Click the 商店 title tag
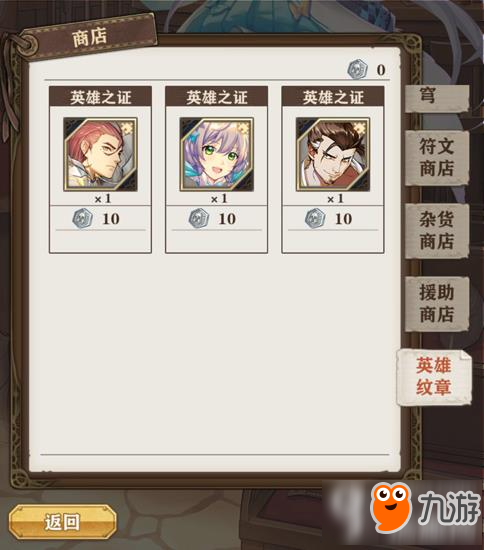The image size is (484, 550). (x=89, y=37)
